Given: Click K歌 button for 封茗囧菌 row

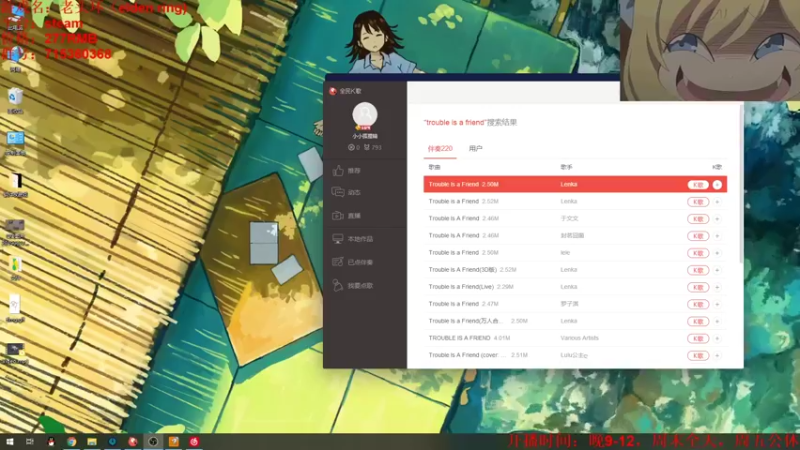Looking at the screenshot, I should pos(698,236).
